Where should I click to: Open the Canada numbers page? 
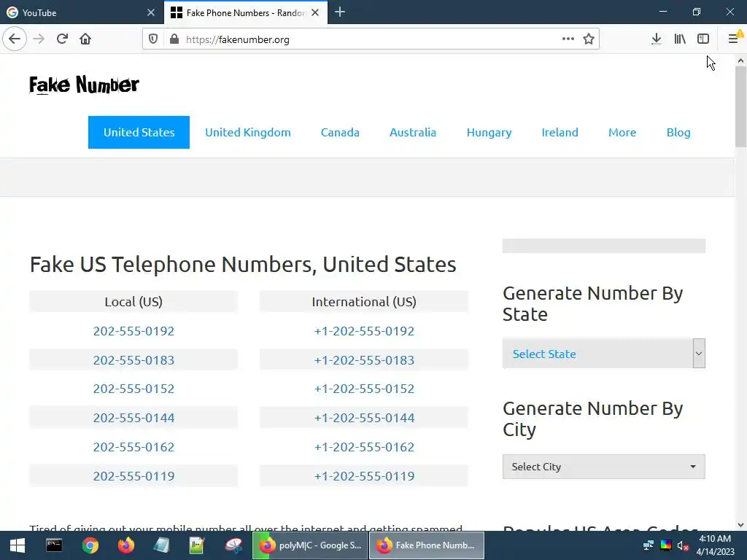[x=340, y=133]
